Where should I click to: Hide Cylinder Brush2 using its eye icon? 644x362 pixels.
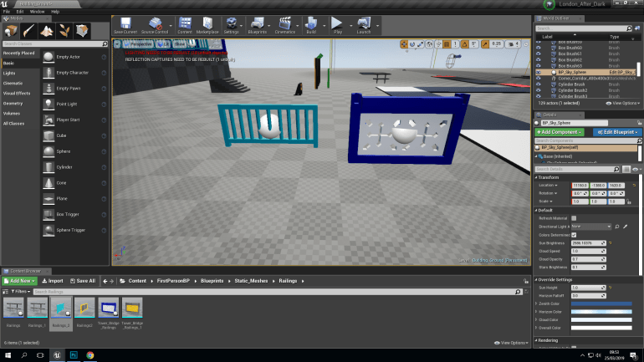pyautogui.click(x=538, y=90)
